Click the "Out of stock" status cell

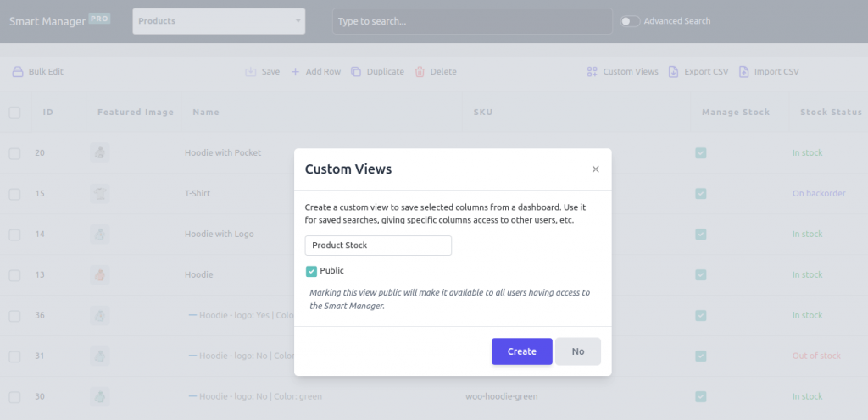816,356
